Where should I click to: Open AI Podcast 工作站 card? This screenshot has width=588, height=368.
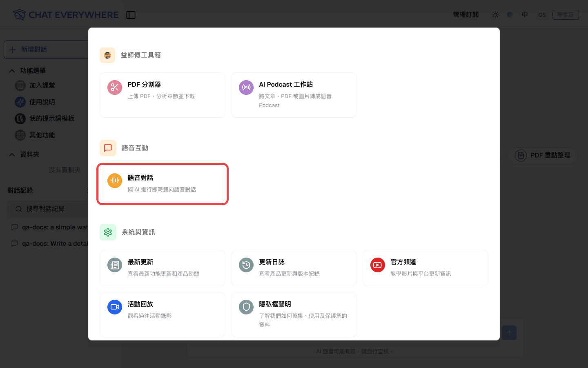(294, 95)
